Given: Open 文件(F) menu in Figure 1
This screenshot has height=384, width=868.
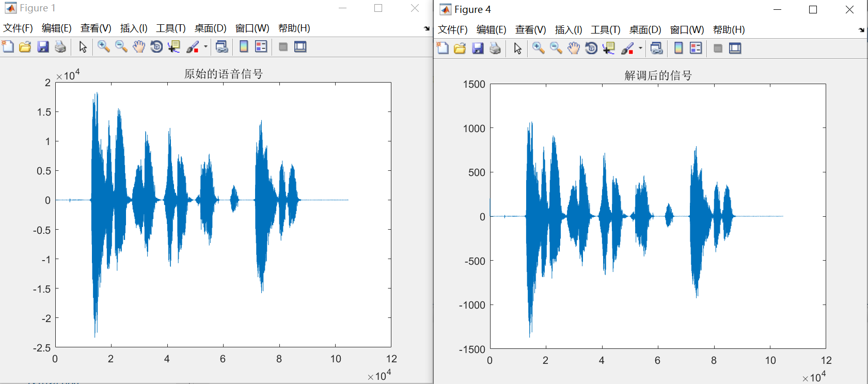Looking at the screenshot, I should [x=18, y=28].
